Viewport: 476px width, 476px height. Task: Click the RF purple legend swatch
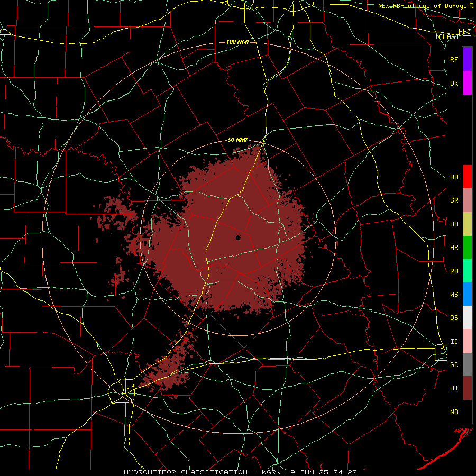[x=467, y=59]
